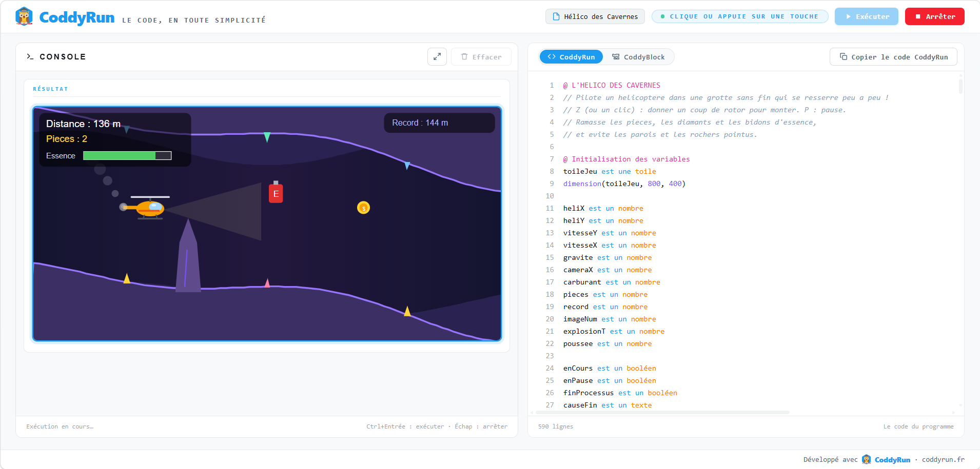Viewport: 980px width, 469px height.
Task: Click the red fuel canister in the game
Action: tap(276, 192)
